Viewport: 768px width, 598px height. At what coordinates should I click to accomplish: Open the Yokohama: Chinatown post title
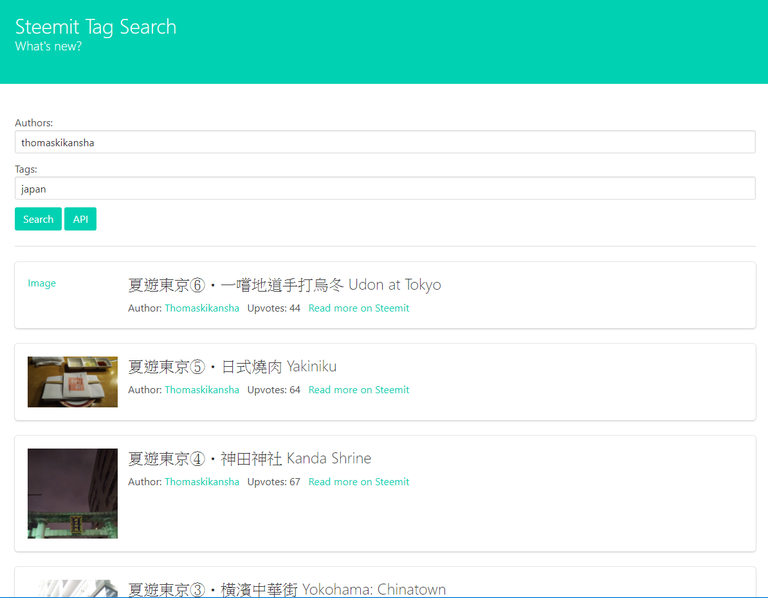point(286,589)
